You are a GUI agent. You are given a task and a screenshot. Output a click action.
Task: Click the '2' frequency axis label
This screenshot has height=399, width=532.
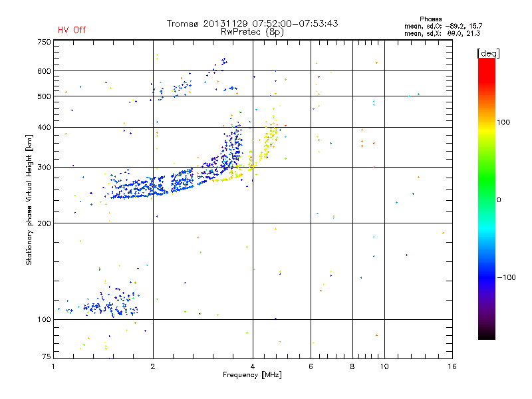point(153,366)
